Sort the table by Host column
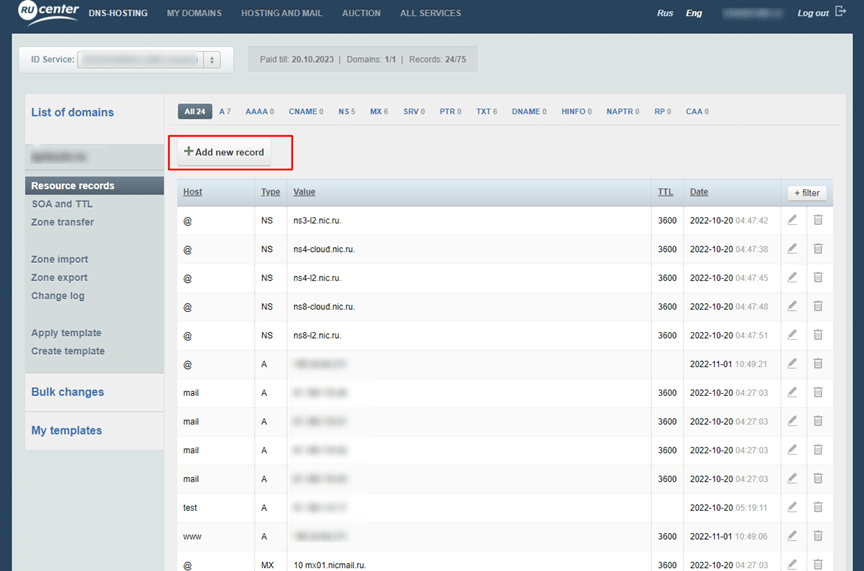This screenshot has height=571, width=864. tap(192, 192)
